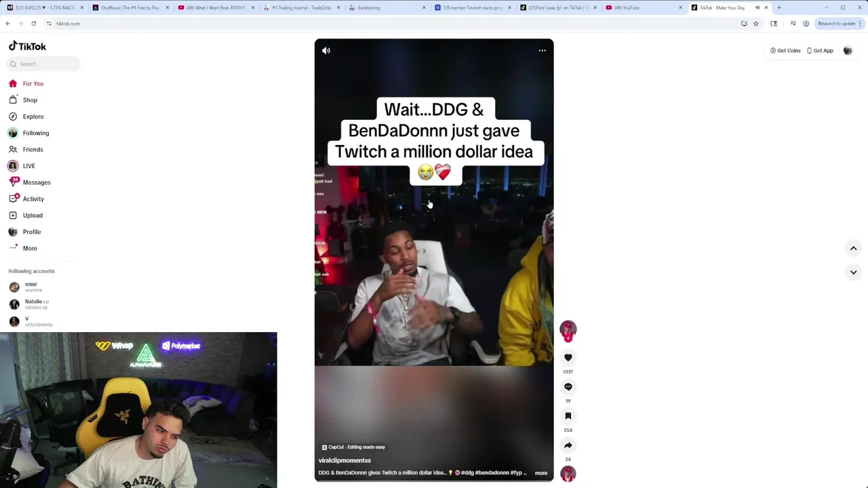Click the install app icon in the address bar
Viewport: 868px width, 488px height.
tap(744, 24)
